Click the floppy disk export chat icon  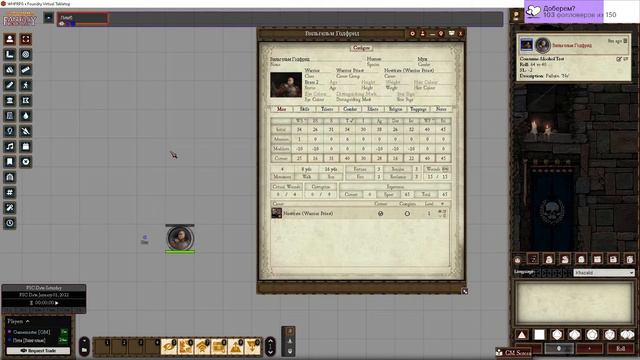click(613, 259)
